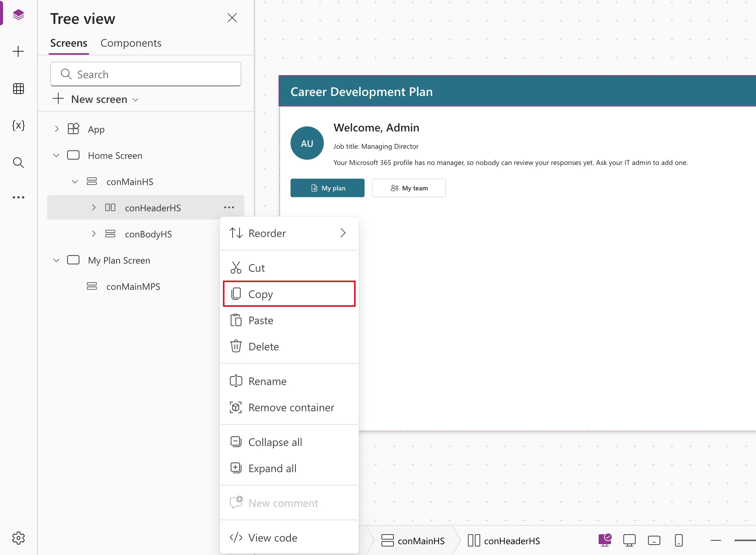Open the Search magnifier icon in sidebar

point(18,162)
